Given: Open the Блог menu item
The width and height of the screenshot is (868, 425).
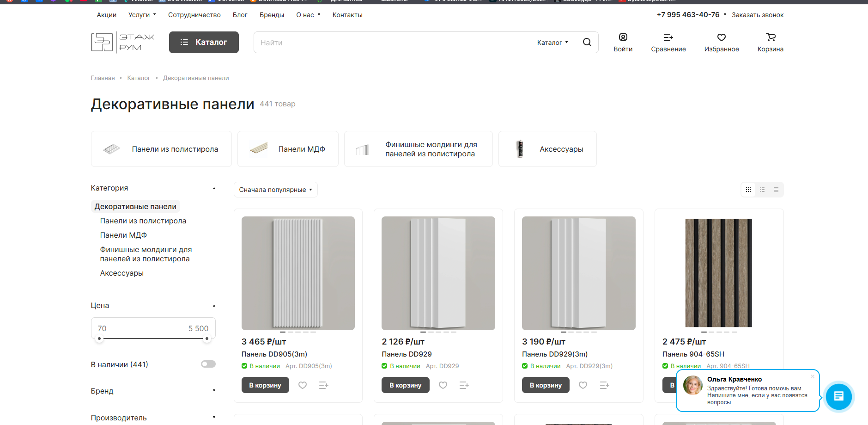Looking at the screenshot, I should tap(240, 15).
